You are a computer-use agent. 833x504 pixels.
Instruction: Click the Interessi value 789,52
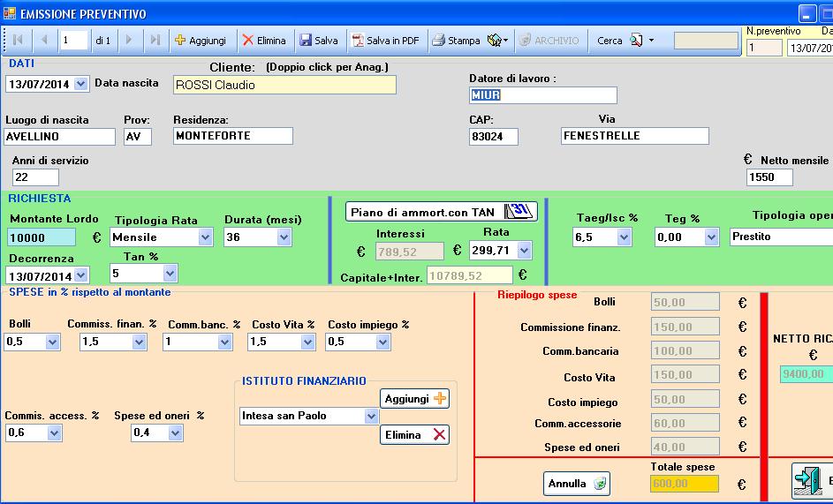coord(410,252)
